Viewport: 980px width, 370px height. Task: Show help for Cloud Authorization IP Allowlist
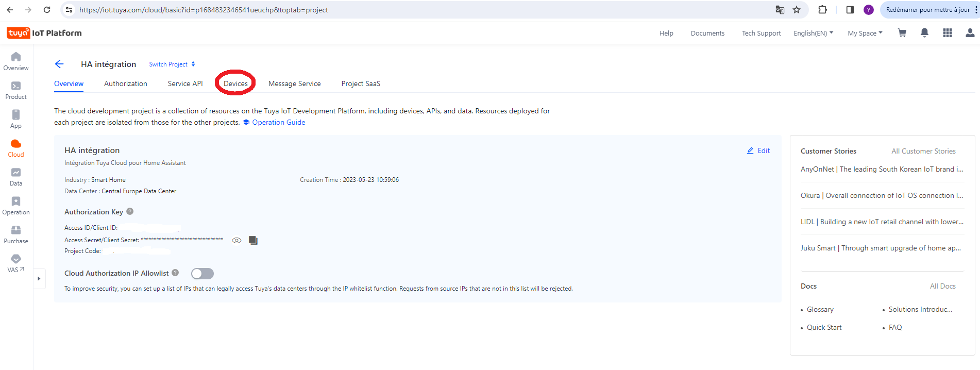pos(175,273)
